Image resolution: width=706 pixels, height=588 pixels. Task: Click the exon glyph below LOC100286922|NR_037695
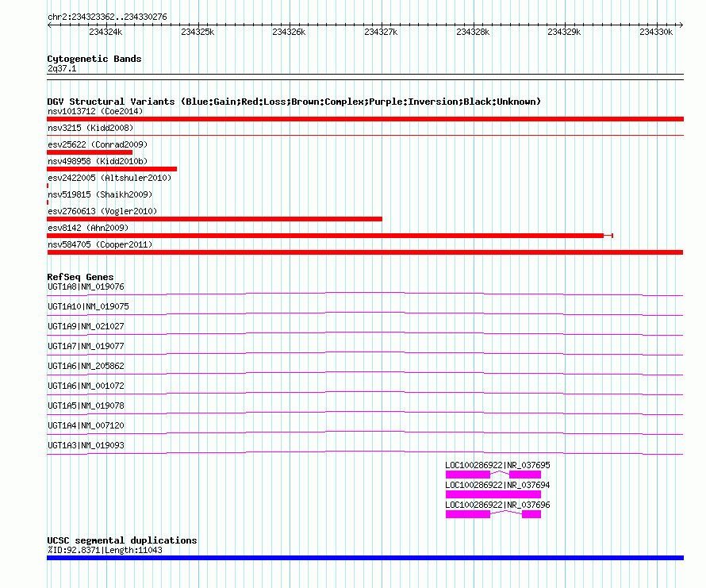[493, 475]
